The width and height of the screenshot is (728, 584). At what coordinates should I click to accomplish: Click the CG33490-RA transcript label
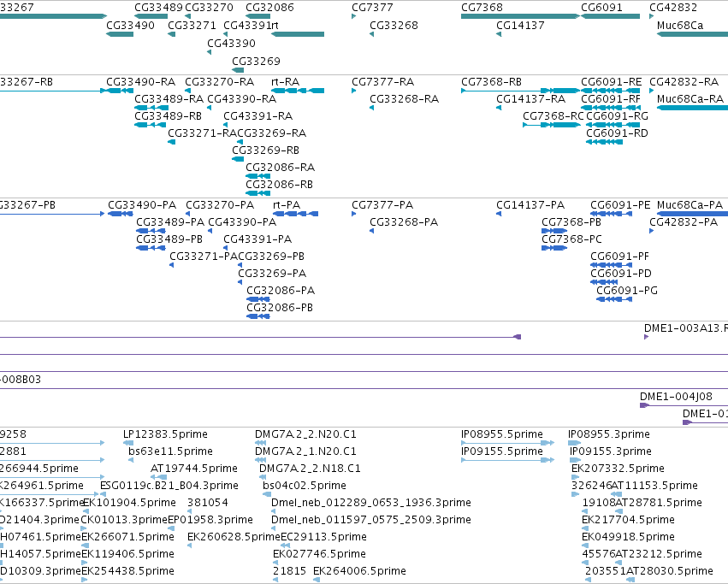pos(140,82)
